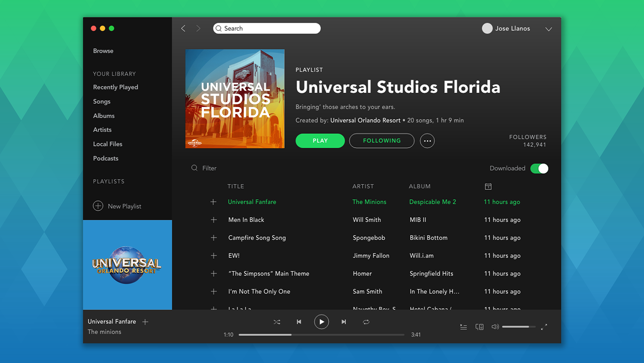Open the Jose Llanos account dropdown chevron
The image size is (644, 363).
(x=548, y=29)
